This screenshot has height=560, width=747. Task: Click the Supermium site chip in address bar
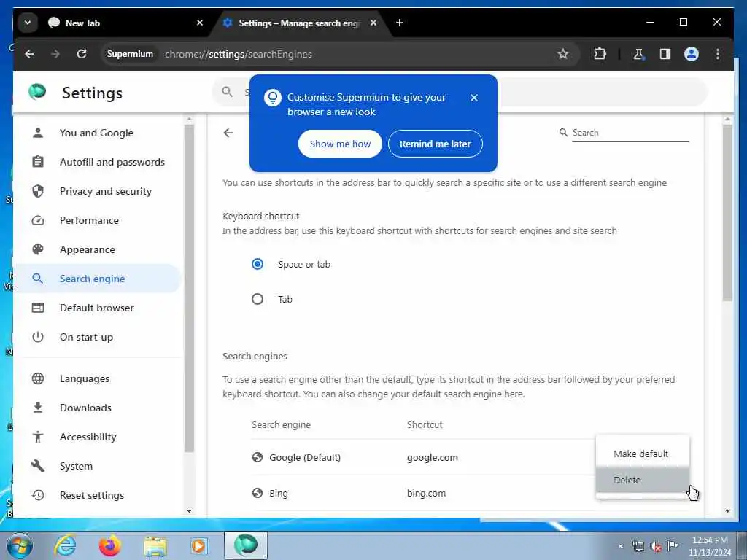pos(130,54)
